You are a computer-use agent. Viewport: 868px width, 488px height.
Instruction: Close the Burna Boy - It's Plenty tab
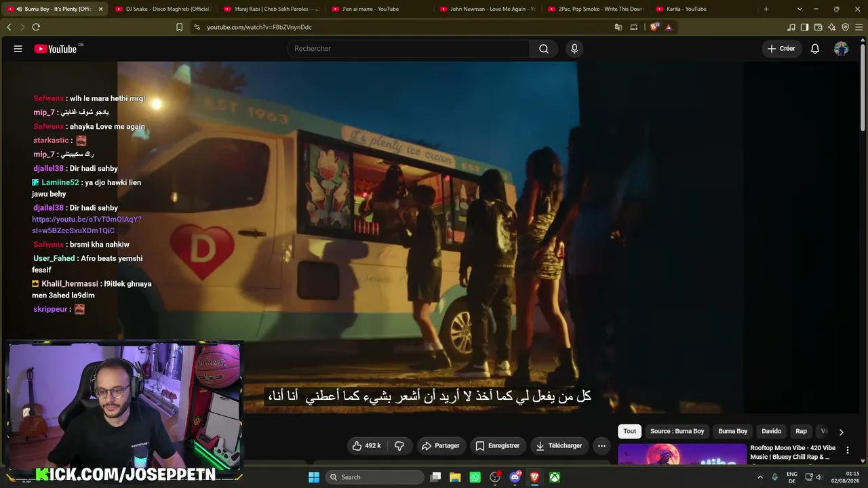pos(100,9)
